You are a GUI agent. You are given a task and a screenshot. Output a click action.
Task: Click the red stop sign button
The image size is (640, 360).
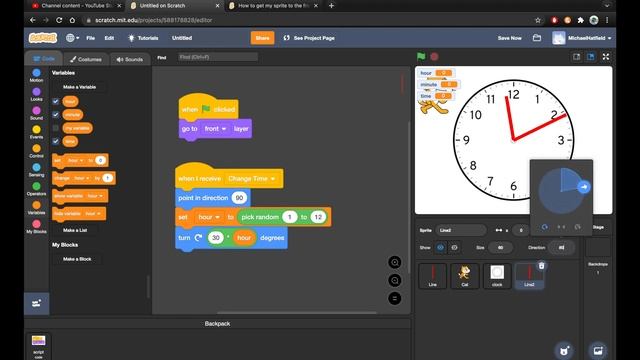pyautogui.click(x=434, y=56)
